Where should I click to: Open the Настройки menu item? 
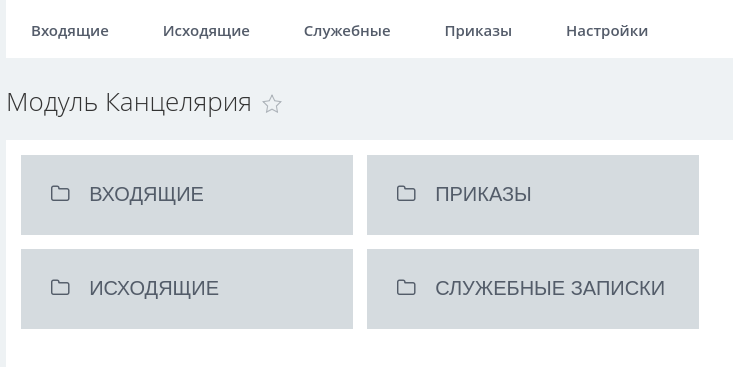pyautogui.click(x=607, y=31)
